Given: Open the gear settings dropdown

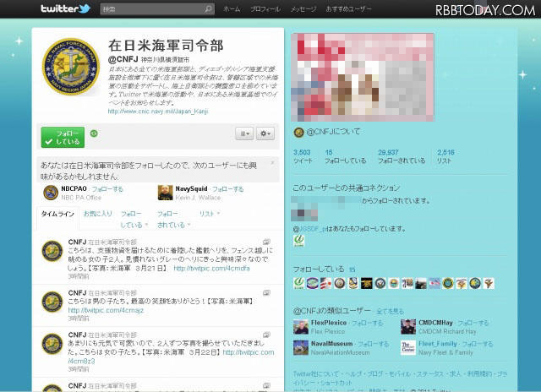Looking at the screenshot, I should [265, 133].
